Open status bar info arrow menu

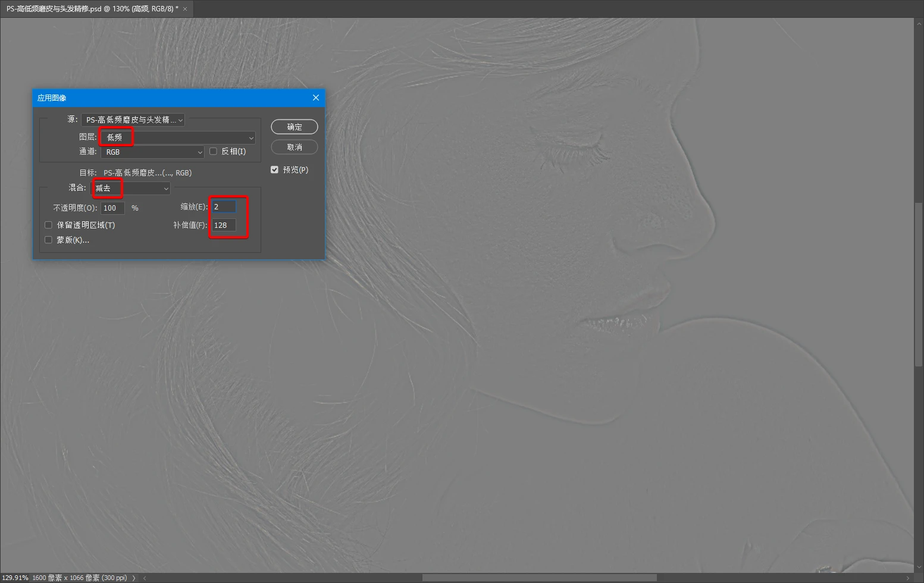pyautogui.click(x=134, y=578)
